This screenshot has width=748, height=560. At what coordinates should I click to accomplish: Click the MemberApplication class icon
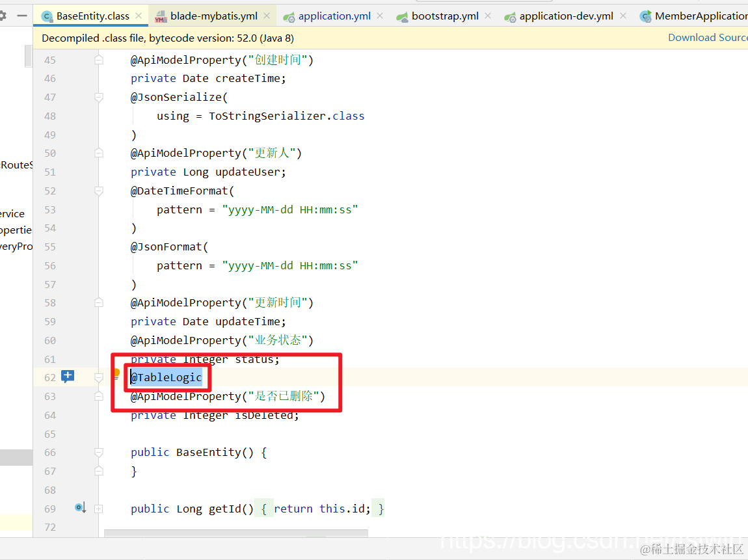pos(645,17)
